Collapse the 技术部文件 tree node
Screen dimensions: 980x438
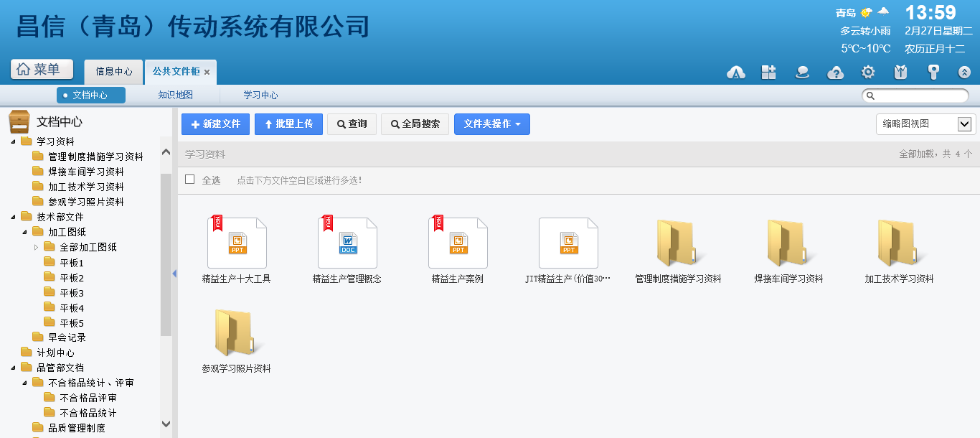point(14,217)
